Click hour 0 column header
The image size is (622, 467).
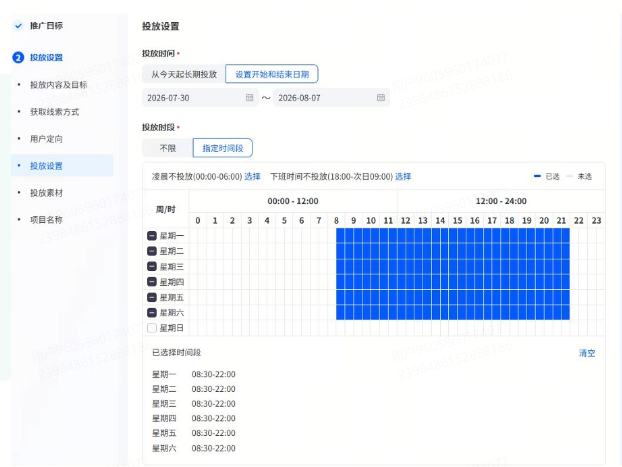198,221
